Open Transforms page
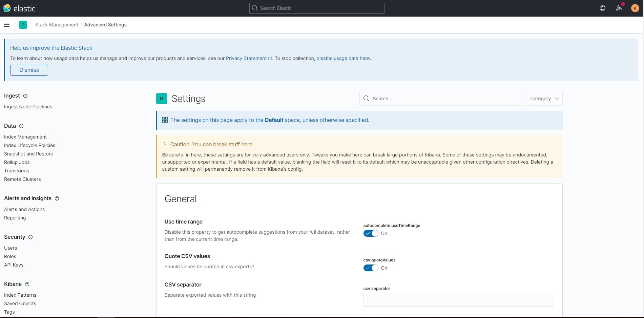644x318 pixels. click(17, 171)
